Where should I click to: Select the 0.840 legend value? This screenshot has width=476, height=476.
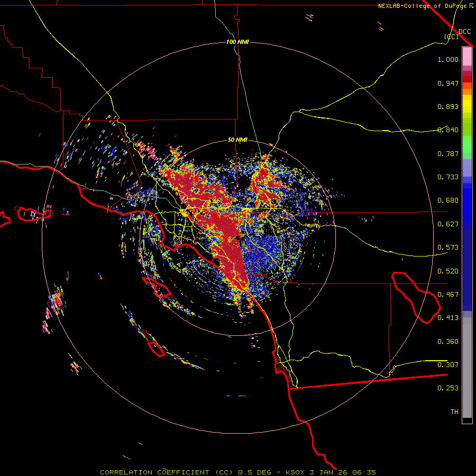pyautogui.click(x=448, y=130)
